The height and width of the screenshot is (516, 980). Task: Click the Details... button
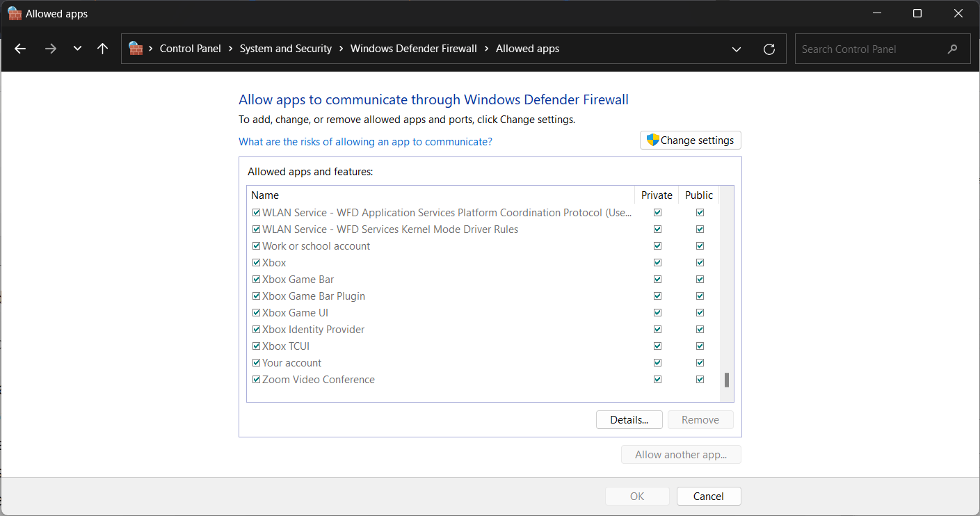pos(629,419)
